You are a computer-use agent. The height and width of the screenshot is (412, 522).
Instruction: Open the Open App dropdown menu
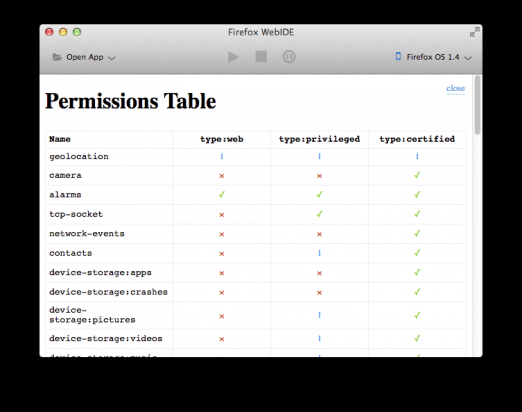click(x=84, y=57)
